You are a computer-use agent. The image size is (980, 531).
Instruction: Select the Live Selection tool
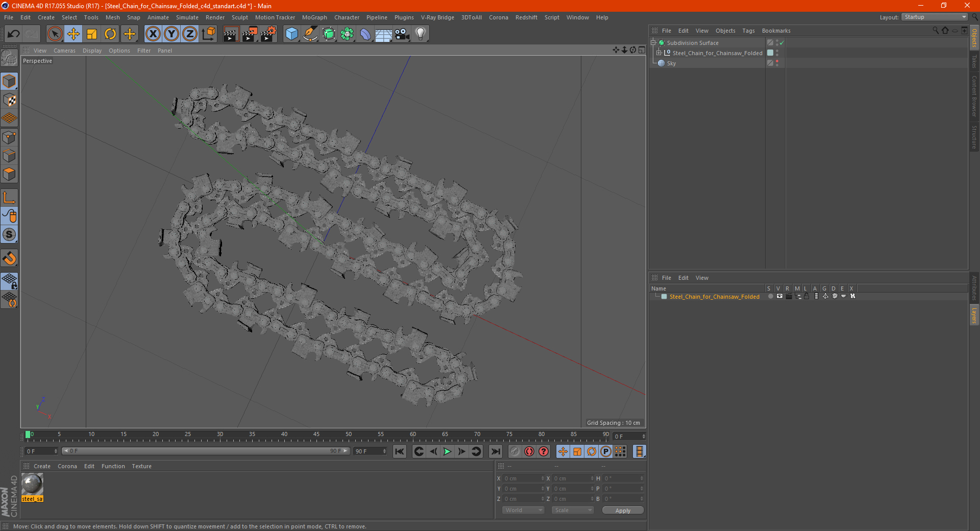point(55,34)
